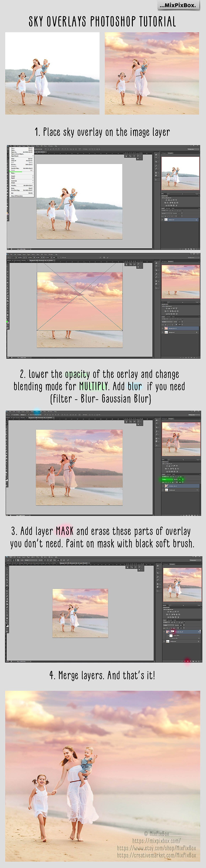Click the layer mask thumbnail in step 3 Layers panel
Viewport: 206px width, 868px height.
173,632
